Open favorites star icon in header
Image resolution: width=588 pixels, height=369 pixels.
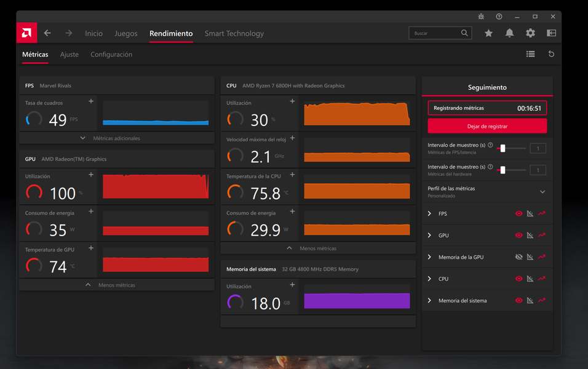[488, 33]
